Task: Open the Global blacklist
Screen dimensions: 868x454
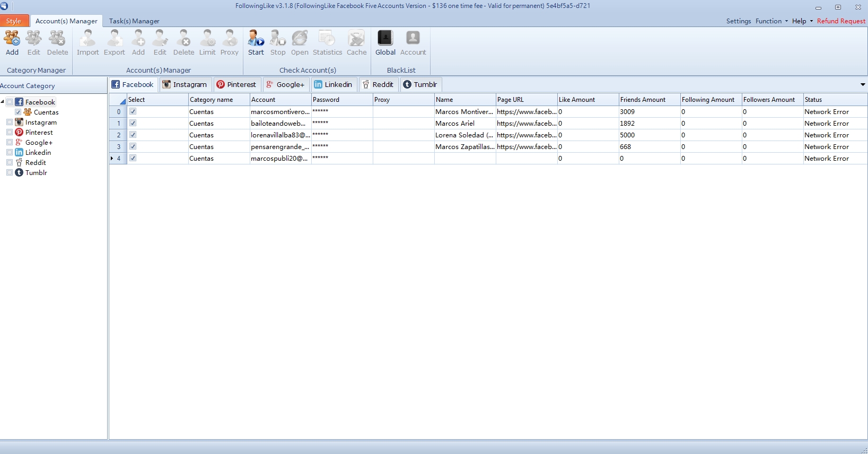Action: tap(385, 43)
